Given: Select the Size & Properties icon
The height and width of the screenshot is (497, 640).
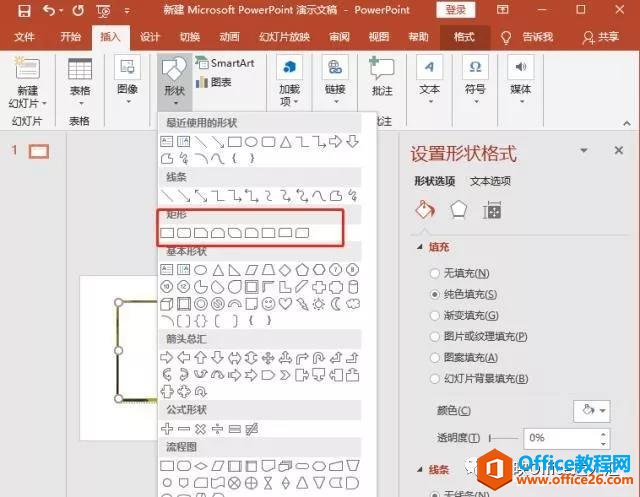Looking at the screenshot, I should click(492, 211).
